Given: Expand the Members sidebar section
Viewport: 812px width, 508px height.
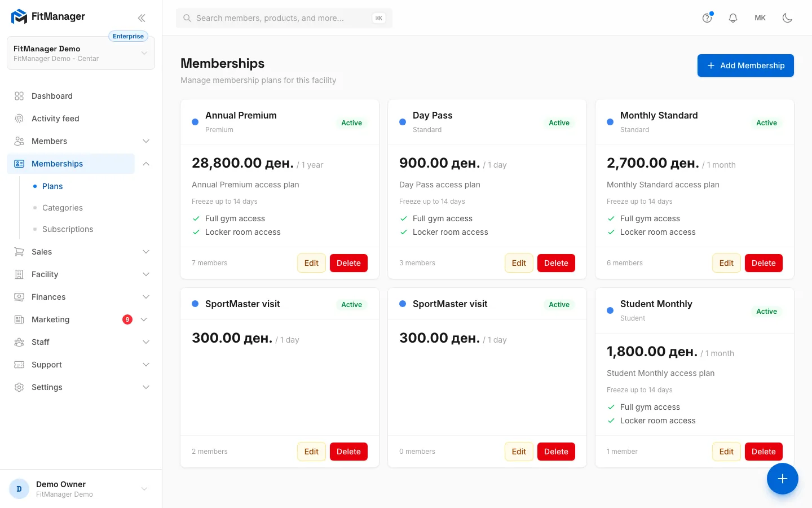Looking at the screenshot, I should pyautogui.click(x=146, y=141).
